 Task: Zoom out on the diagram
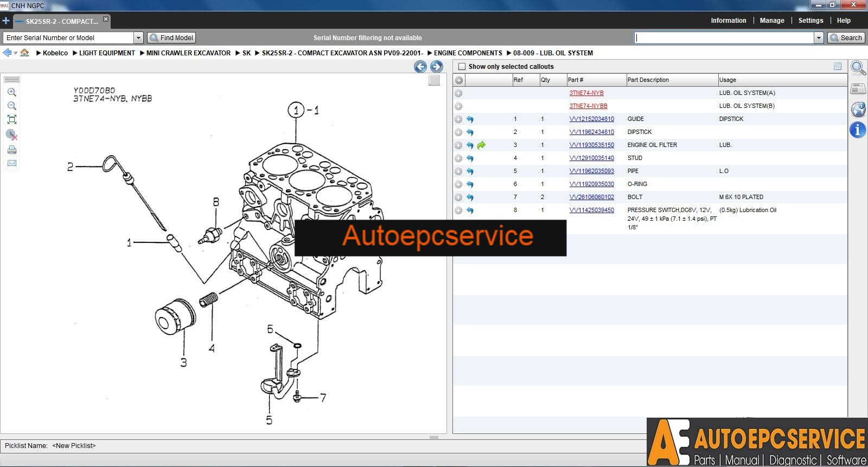coord(12,106)
